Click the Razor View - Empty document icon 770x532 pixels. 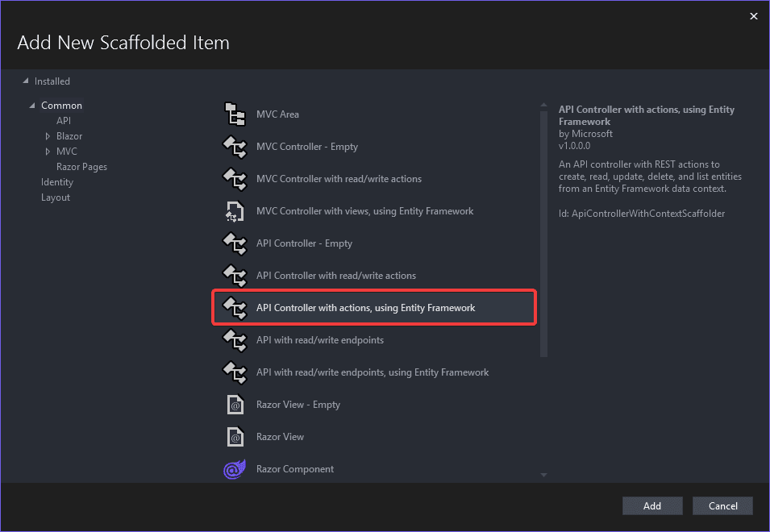coord(234,404)
